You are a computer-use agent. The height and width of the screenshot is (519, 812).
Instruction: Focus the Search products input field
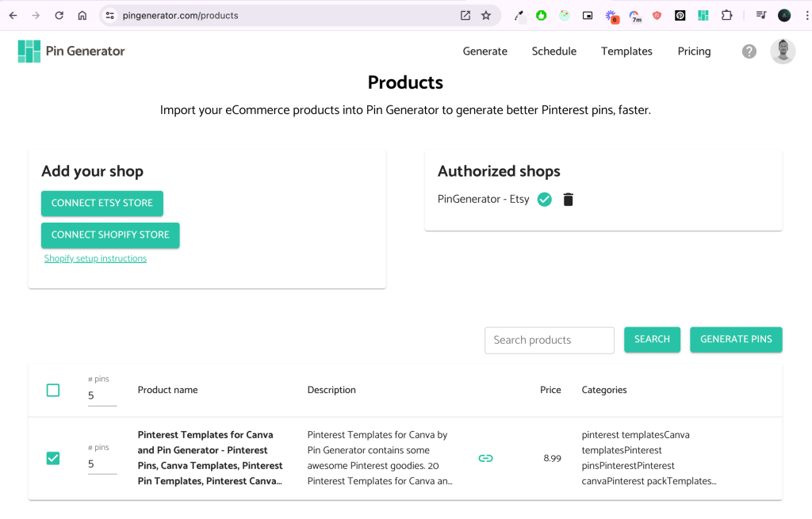[549, 340]
